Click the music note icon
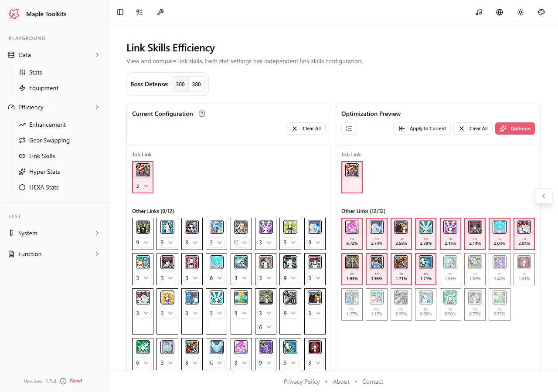Screen dimensions: 558x392 click(479, 12)
